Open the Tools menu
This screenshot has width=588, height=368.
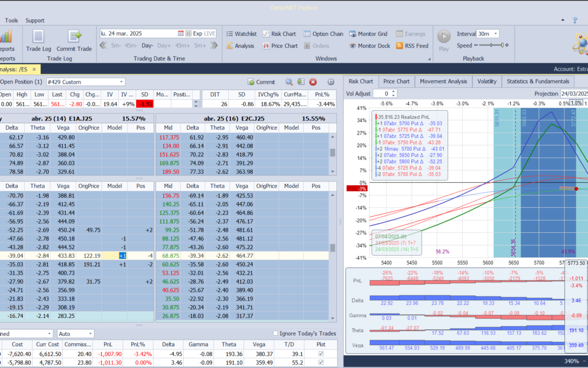(x=11, y=20)
